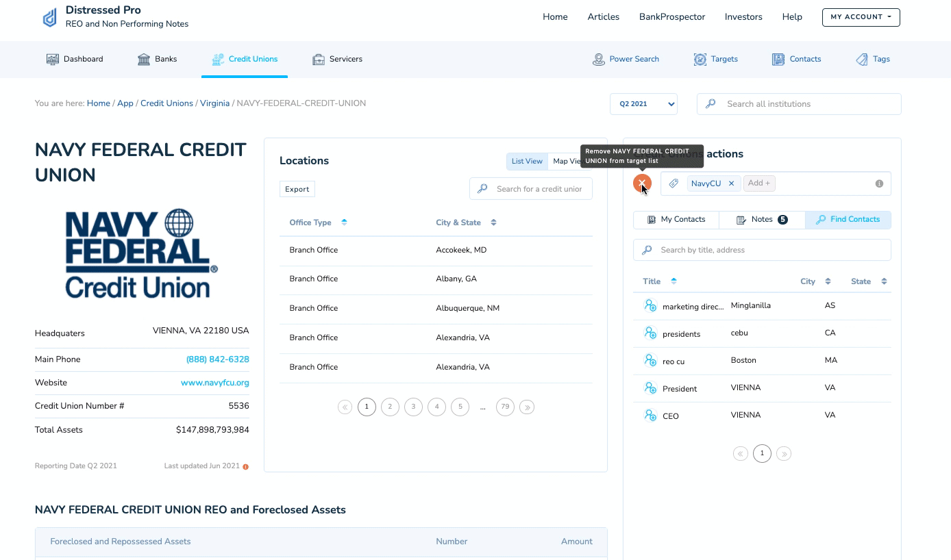Add contact icon for President Vienna row

(x=650, y=388)
